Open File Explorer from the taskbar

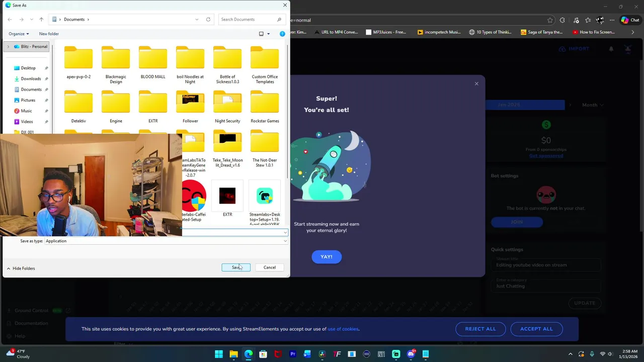click(x=233, y=354)
